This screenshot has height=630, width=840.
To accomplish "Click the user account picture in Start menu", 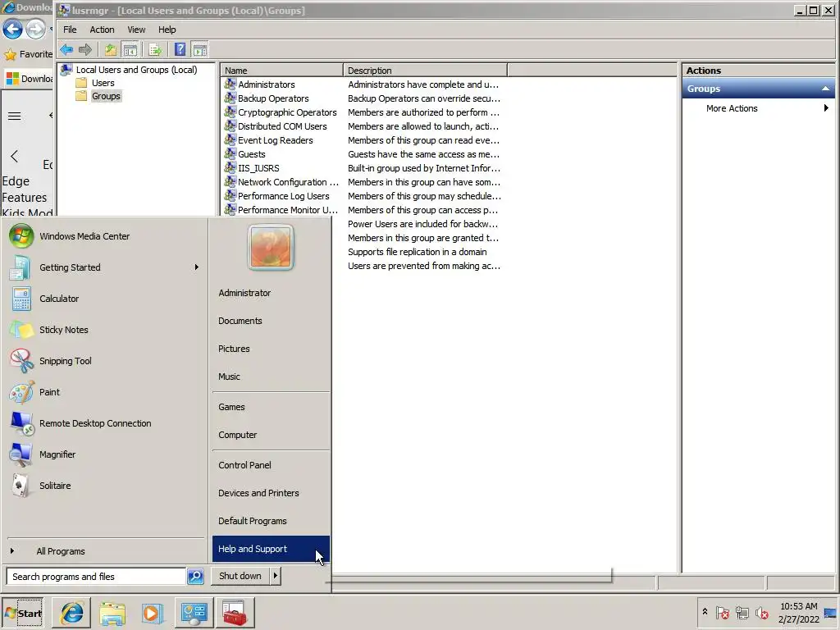I will (271, 247).
